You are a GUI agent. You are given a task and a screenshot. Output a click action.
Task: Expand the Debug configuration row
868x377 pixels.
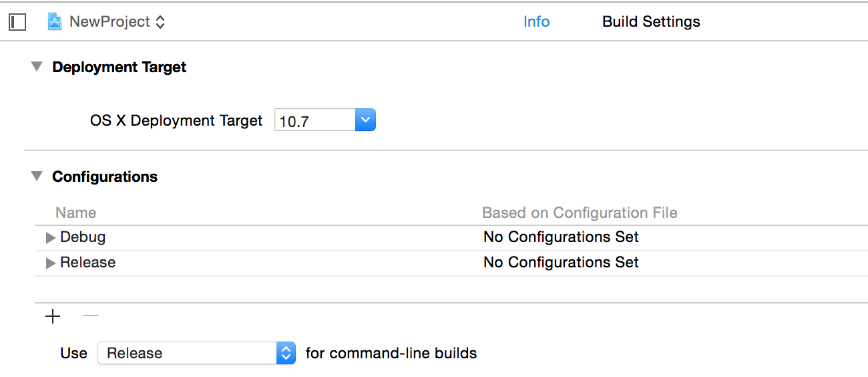[51, 238]
